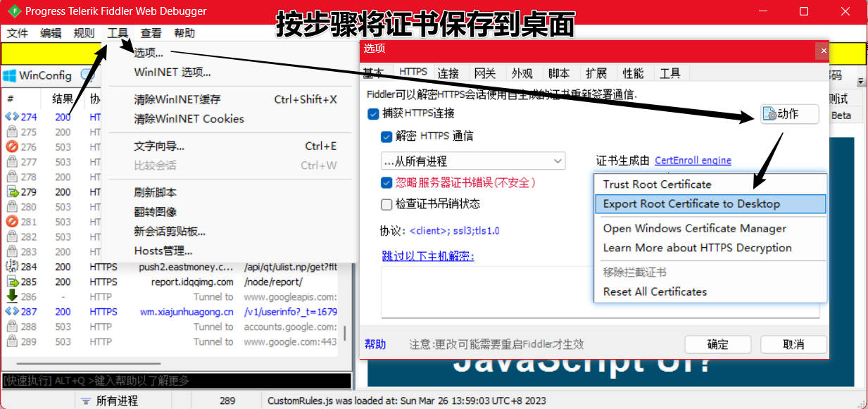The width and height of the screenshot is (868, 409).
Task: Open the …从所有进程 dropdown
Action: pyautogui.click(x=473, y=161)
